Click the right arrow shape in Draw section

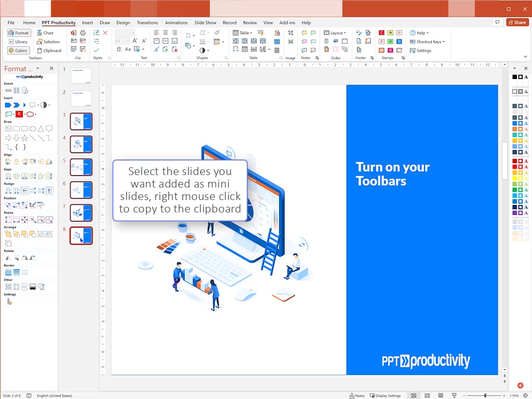8,138
